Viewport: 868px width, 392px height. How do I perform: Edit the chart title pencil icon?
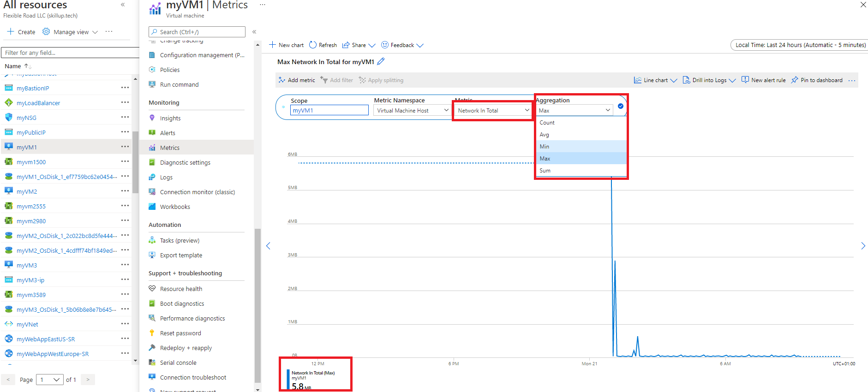[381, 61]
